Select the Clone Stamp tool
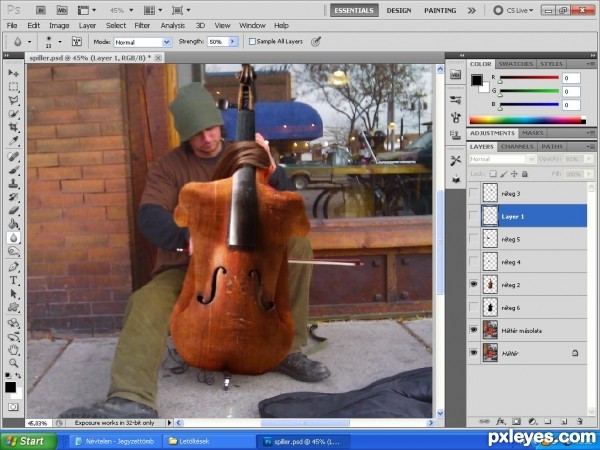 click(13, 184)
